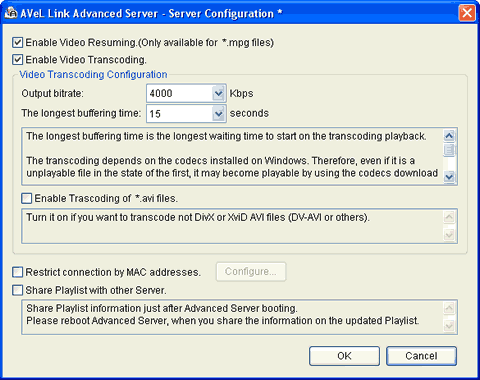Click the AVeL Link app icon in title bar
480x380 pixels.
click(11, 13)
